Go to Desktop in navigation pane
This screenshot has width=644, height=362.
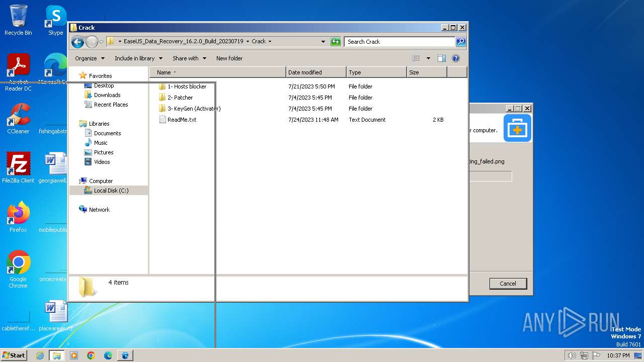[x=104, y=85]
